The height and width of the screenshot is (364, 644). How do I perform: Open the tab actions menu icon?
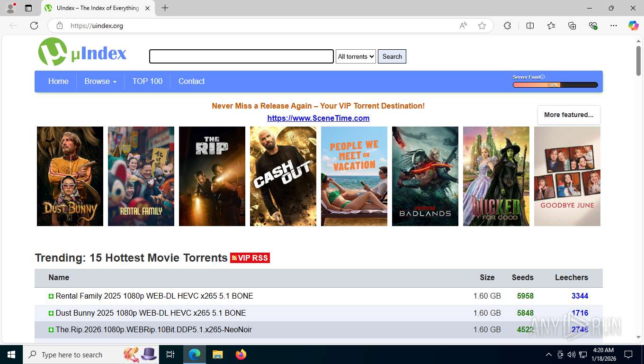coord(28,8)
